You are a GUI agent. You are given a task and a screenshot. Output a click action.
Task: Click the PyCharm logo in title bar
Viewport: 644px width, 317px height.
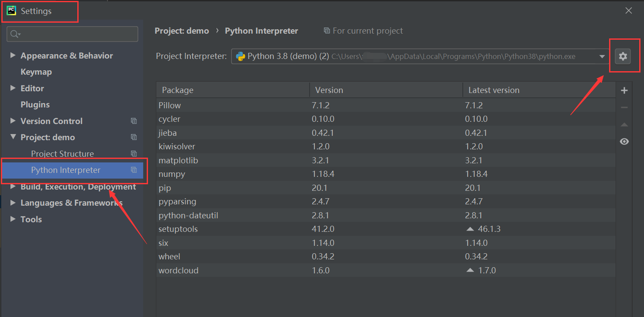(x=11, y=10)
